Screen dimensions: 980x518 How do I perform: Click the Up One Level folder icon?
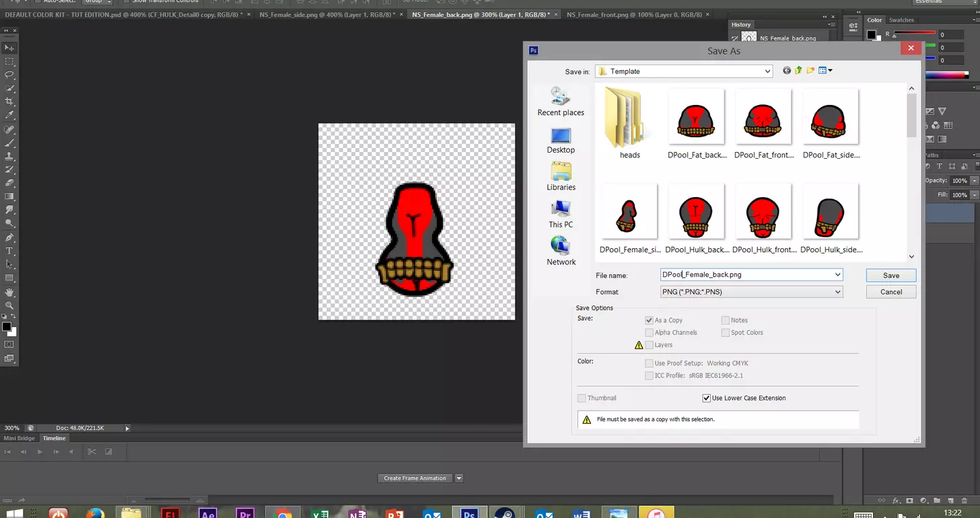coord(798,71)
